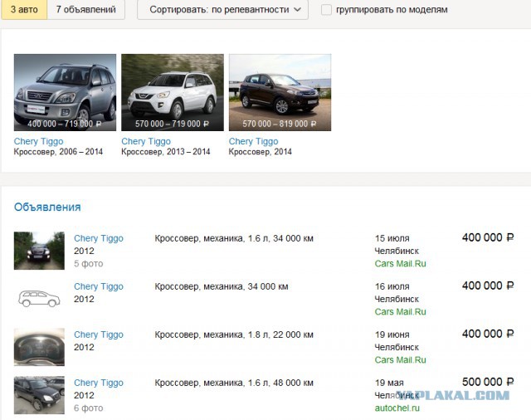Click the 400 000 ₽ price of 16 июля listing
This screenshot has height=420, width=531.
click(x=488, y=286)
